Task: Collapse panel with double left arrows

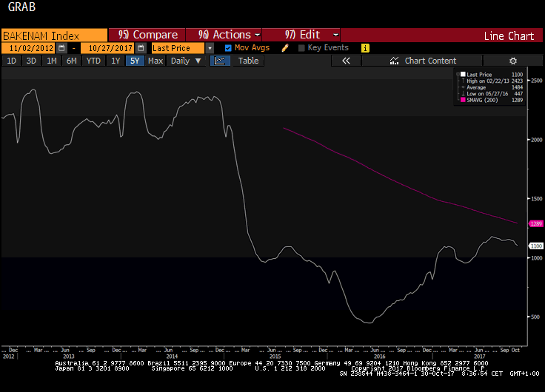Action: pyautogui.click(x=347, y=61)
